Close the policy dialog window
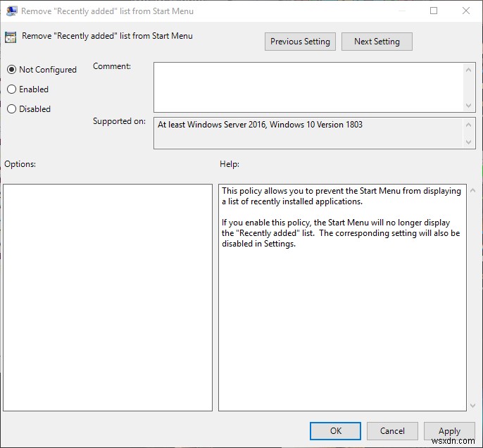The width and height of the screenshot is (483, 448). [466, 11]
